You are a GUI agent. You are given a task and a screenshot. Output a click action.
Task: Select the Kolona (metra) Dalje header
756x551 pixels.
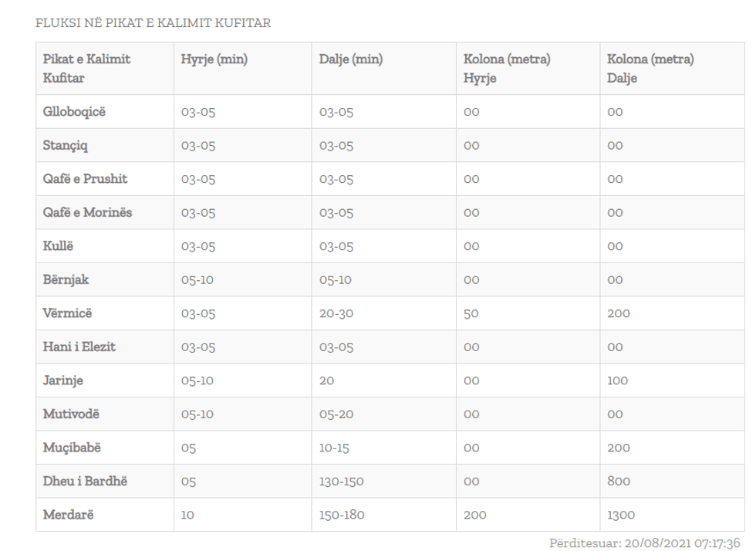[x=650, y=69]
